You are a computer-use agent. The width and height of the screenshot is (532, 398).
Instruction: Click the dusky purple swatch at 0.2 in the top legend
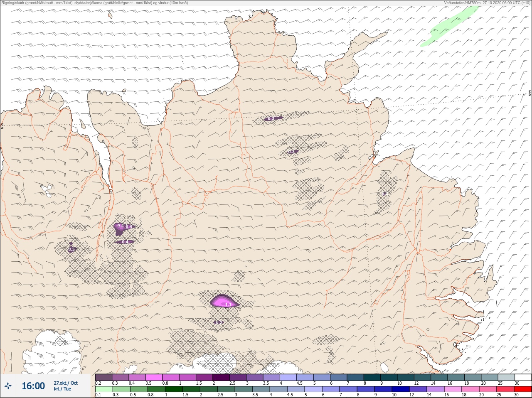click(x=103, y=377)
